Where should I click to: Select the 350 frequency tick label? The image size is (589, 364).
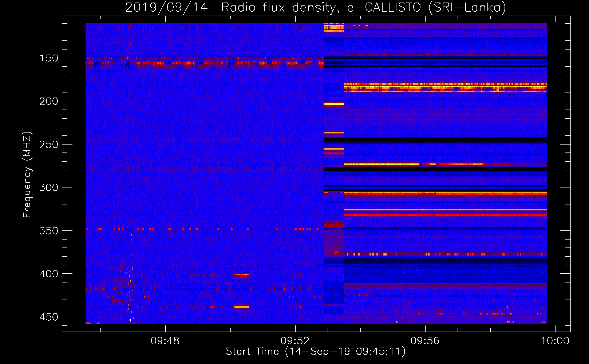pyautogui.click(x=49, y=231)
